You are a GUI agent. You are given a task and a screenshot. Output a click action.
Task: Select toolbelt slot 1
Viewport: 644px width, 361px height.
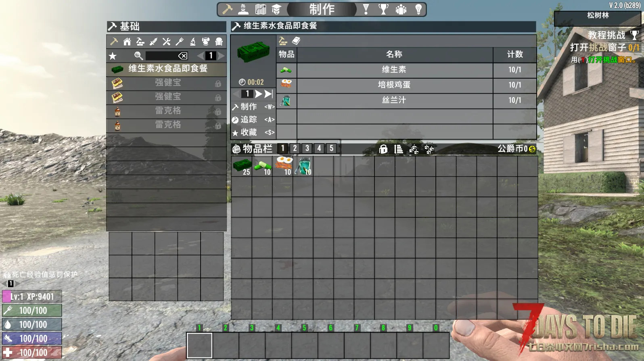[199, 345]
